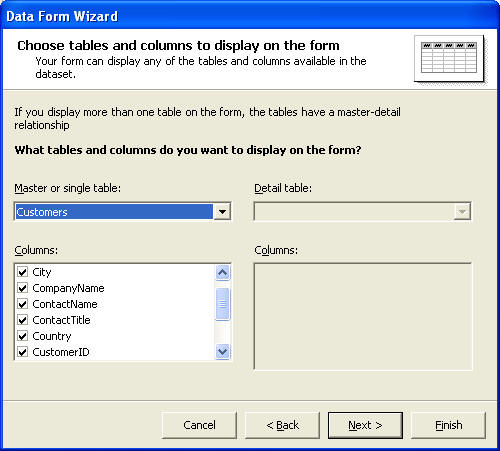Disable the Country column checkbox
Screen dimensions: 500x451
click(22, 336)
